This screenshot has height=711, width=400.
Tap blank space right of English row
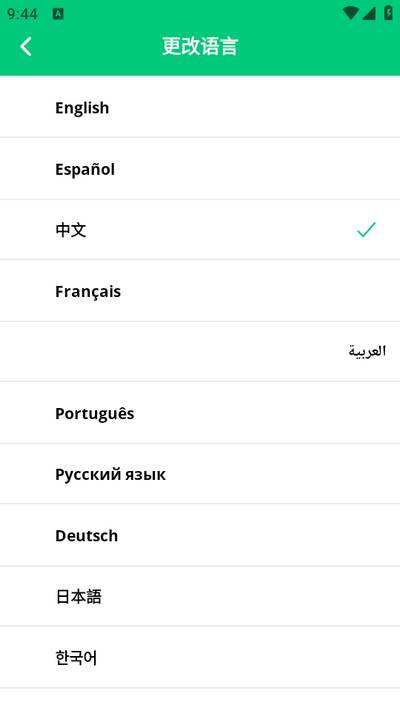click(254, 107)
